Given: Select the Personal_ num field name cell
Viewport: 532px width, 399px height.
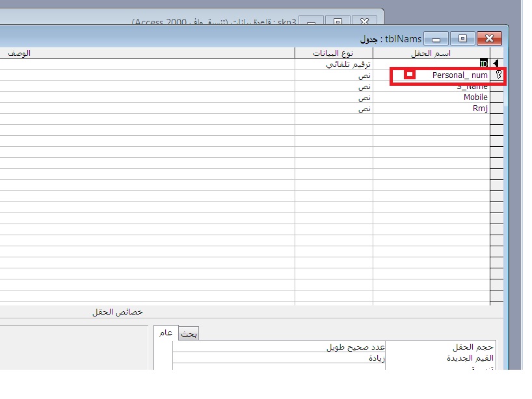Looking at the screenshot, I should (x=432, y=75).
